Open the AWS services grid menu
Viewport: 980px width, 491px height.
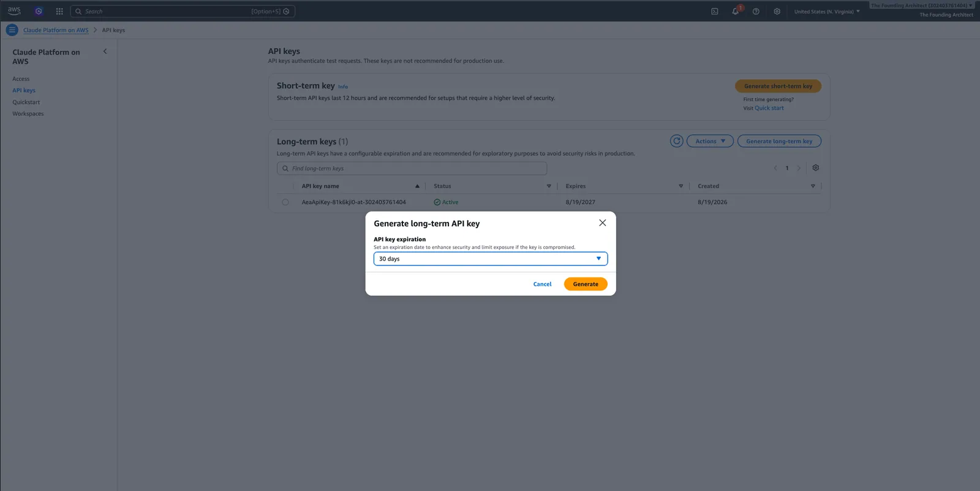tap(59, 11)
